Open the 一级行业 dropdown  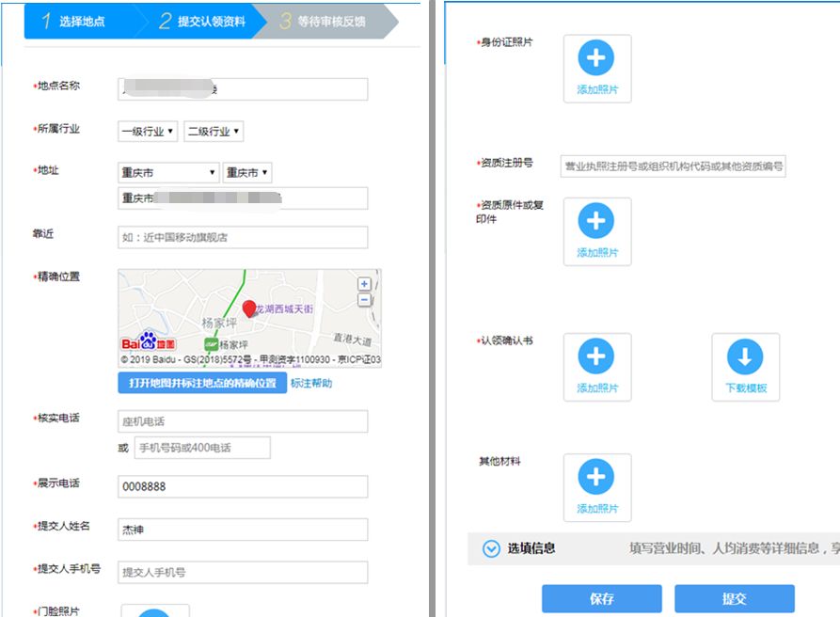pos(148,132)
